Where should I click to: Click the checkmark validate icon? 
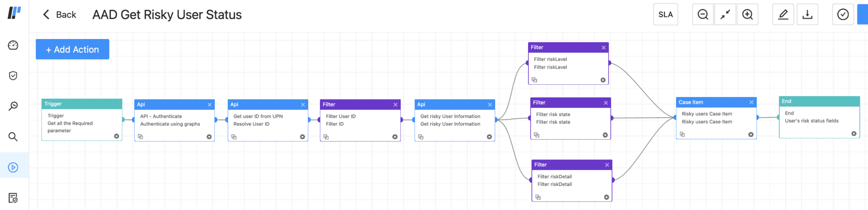[x=843, y=14]
